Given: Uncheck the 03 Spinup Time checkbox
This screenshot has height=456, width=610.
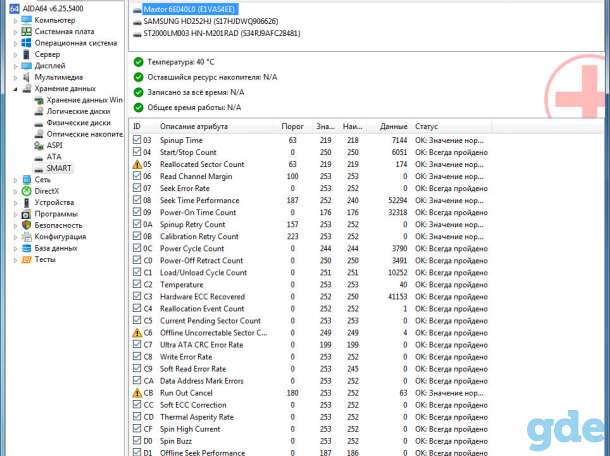Looking at the screenshot, I should [137, 140].
